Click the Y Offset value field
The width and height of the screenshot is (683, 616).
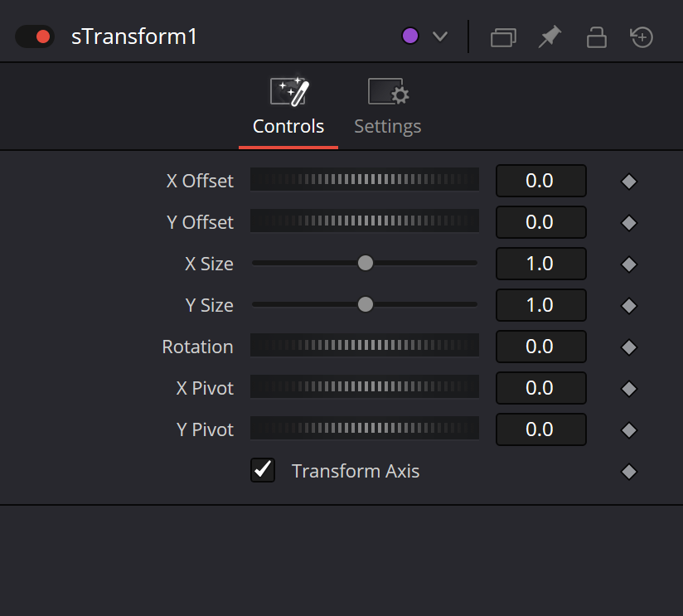541,221
